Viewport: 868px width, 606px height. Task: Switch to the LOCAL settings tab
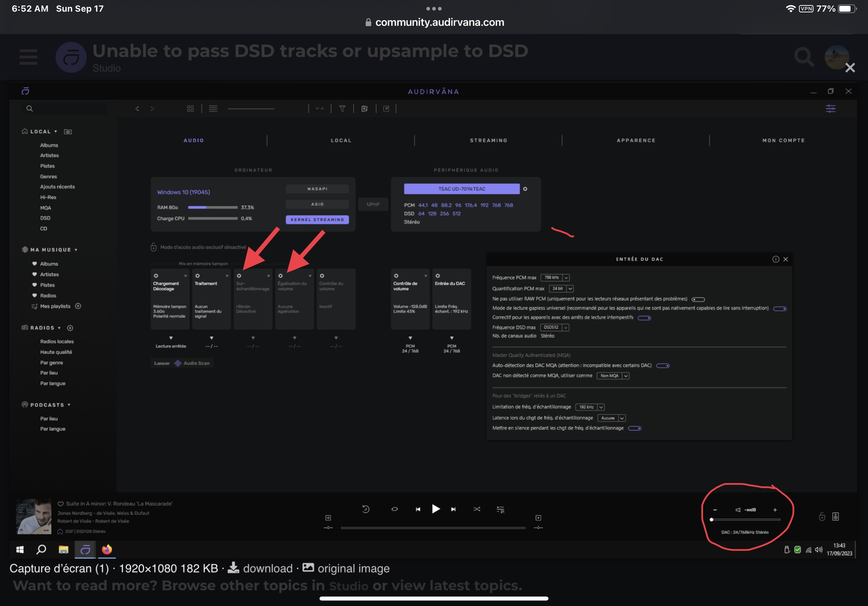341,141
